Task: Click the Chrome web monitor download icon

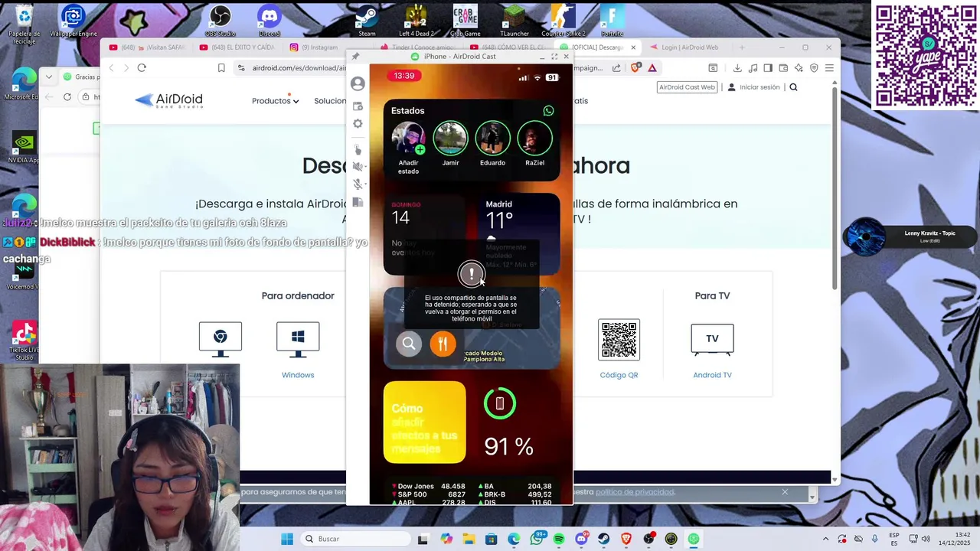Action: (x=220, y=340)
